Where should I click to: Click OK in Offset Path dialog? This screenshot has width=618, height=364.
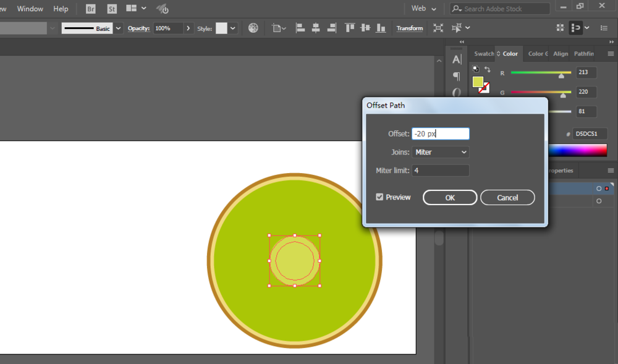(x=450, y=198)
